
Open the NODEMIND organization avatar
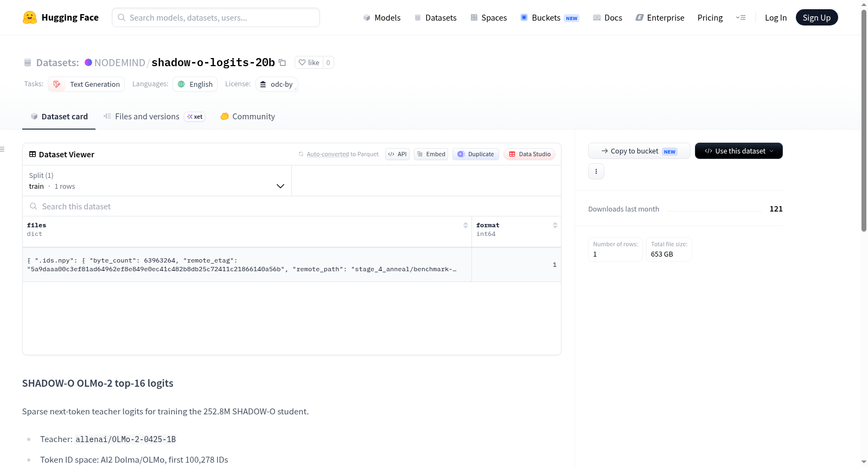[88, 62]
